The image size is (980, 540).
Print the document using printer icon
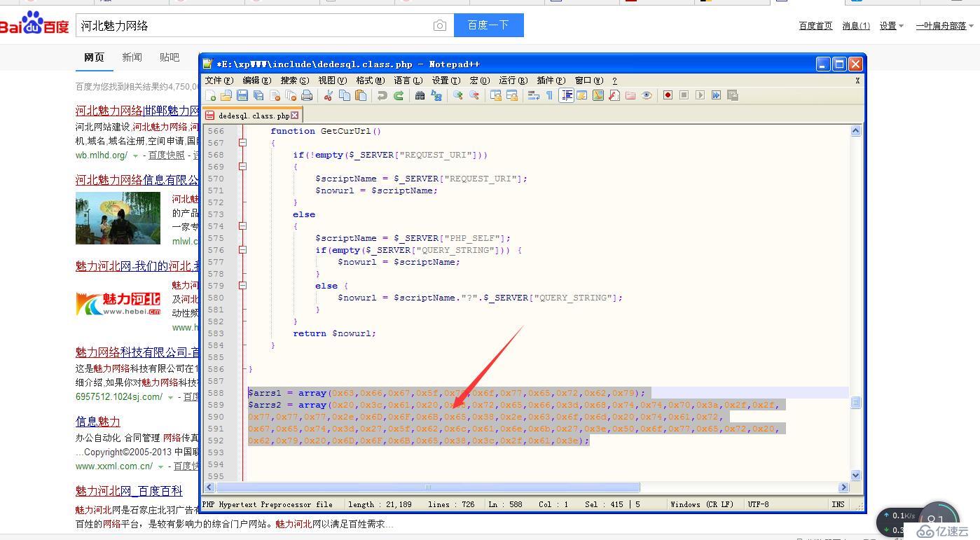[x=307, y=95]
